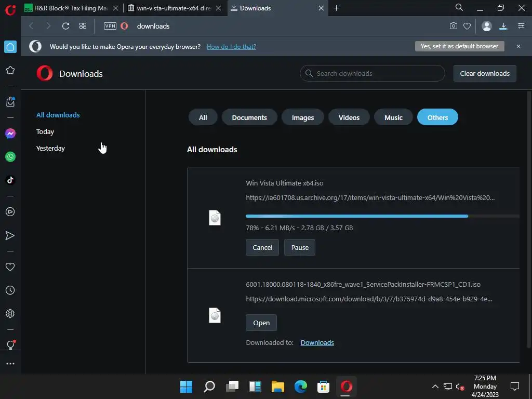
Task: Select the Others filter
Action: 437,117
